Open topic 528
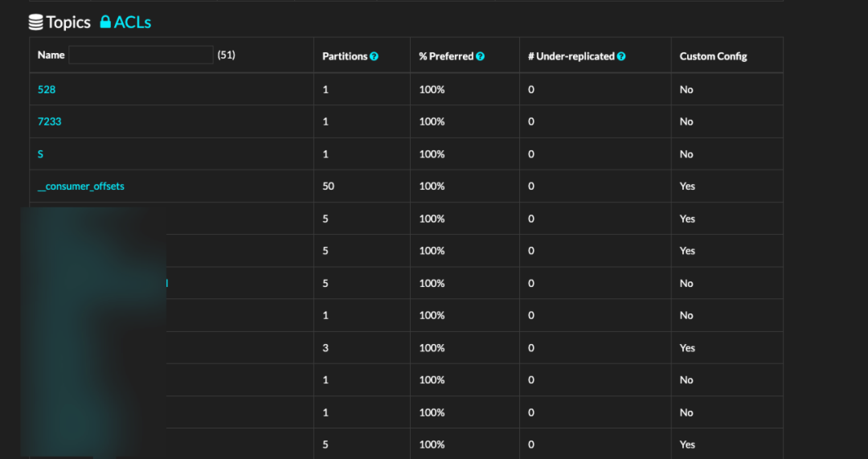The image size is (868, 459). click(x=47, y=89)
